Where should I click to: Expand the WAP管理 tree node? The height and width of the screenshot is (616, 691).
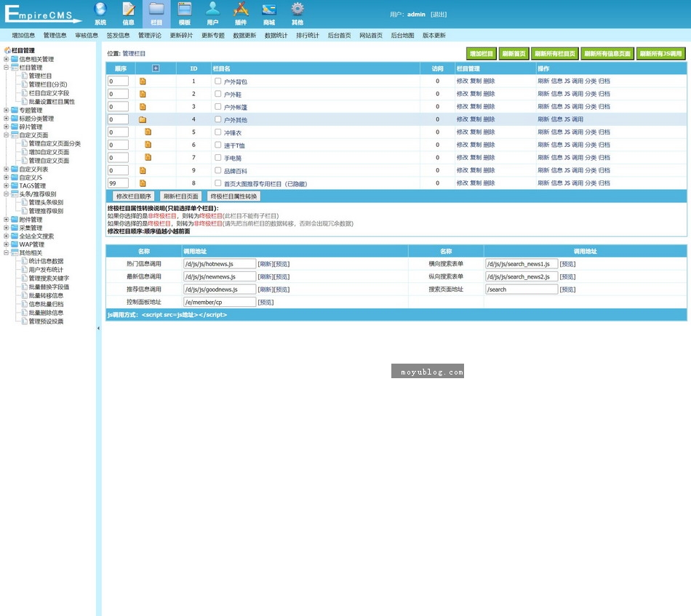pos(6,244)
